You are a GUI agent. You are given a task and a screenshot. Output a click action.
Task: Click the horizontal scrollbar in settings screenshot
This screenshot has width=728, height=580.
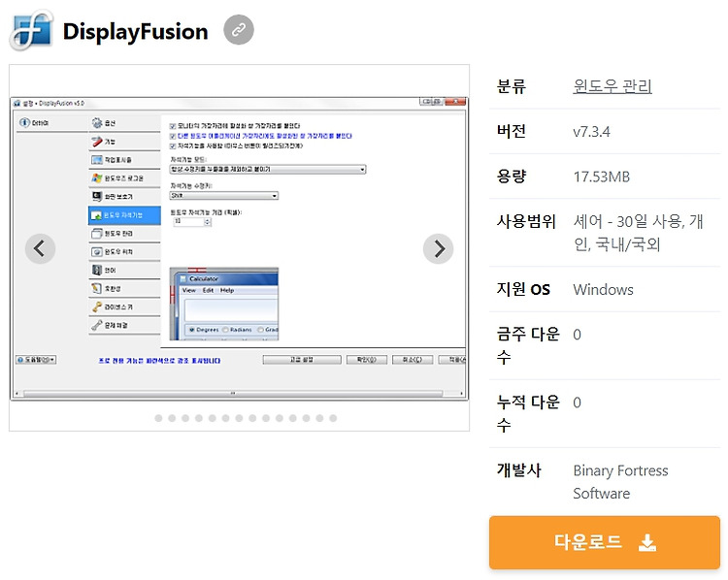click(x=233, y=394)
